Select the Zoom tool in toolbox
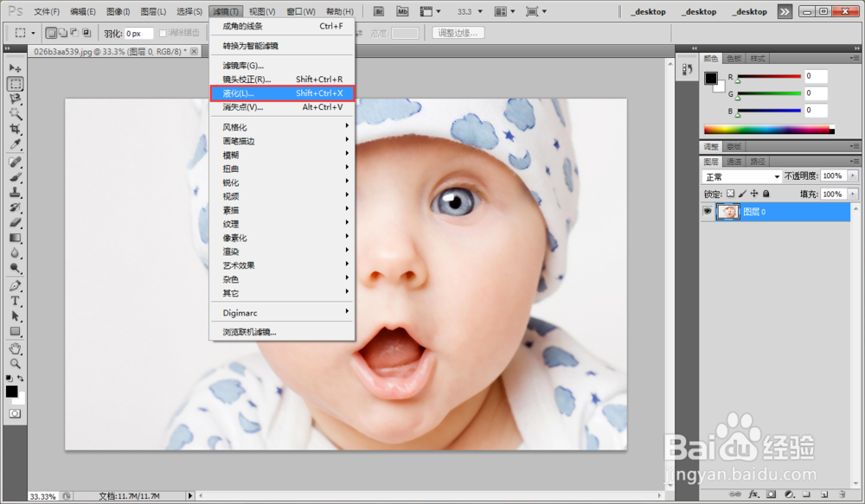865x504 pixels. (x=15, y=363)
